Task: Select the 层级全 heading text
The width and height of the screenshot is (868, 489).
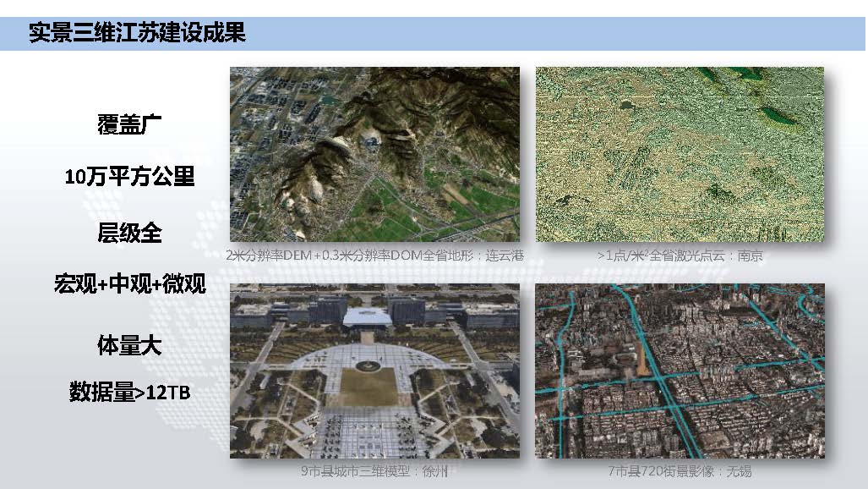Action: coord(129,232)
